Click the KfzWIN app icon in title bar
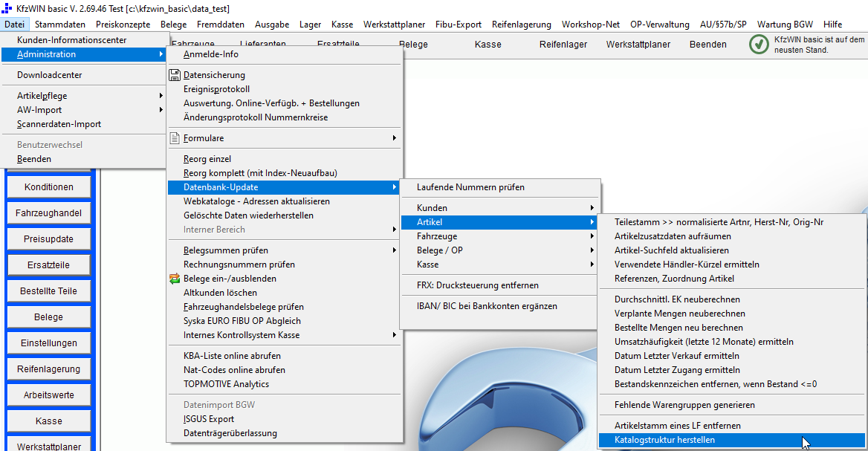868x451 pixels. 7,8
